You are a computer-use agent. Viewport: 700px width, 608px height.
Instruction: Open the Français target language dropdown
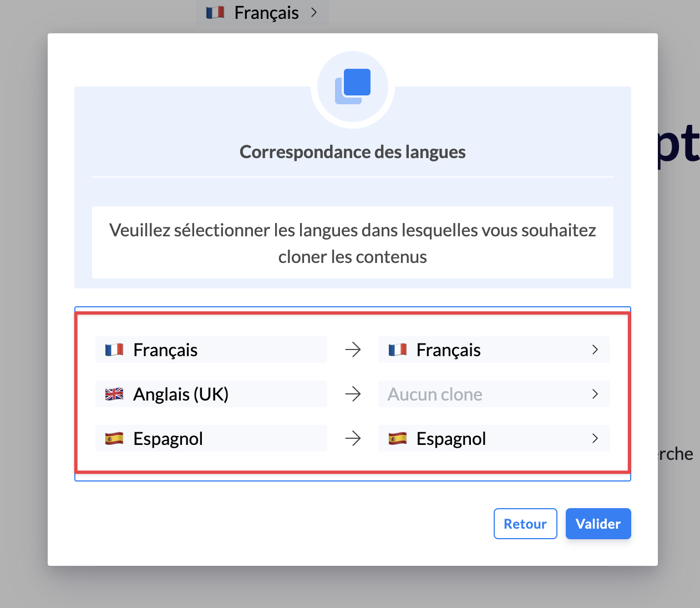pyautogui.click(x=494, y=350)
